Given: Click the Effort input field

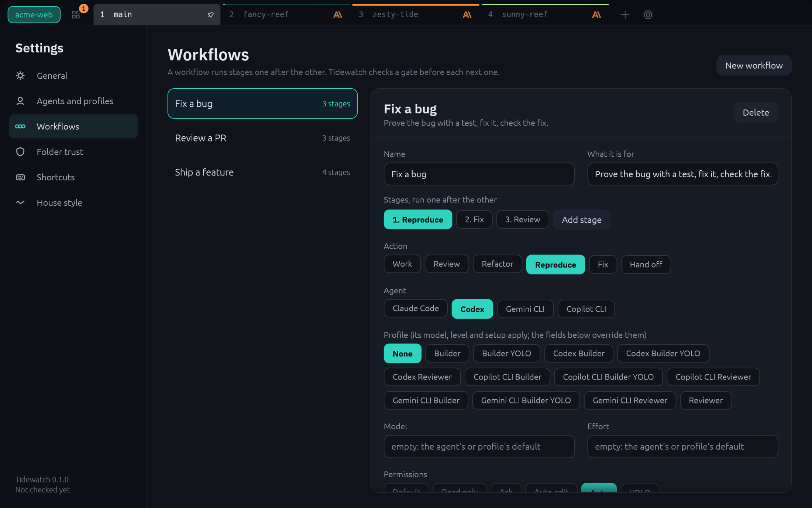Looking at the screenshot, I should [x=682, y=447].
